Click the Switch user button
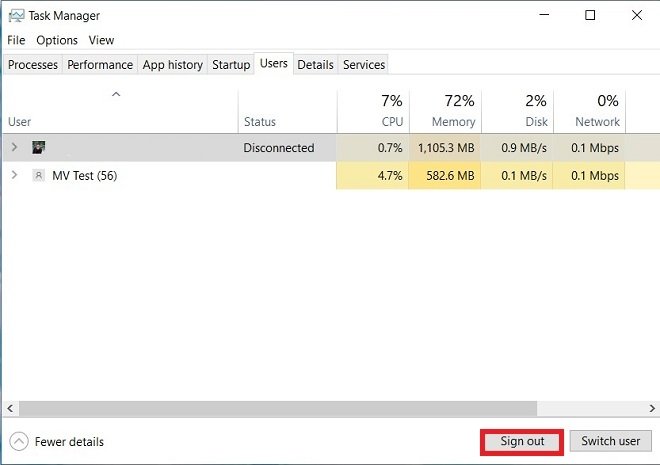The image size is (660, 465). 610,441
